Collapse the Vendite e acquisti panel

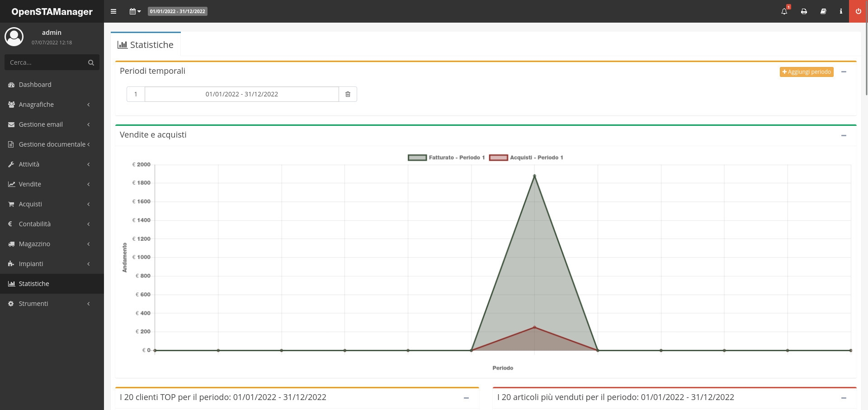point(844,135)
